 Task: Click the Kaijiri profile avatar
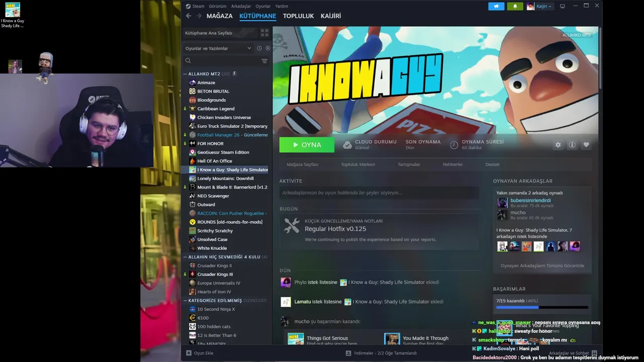point(530,6)
